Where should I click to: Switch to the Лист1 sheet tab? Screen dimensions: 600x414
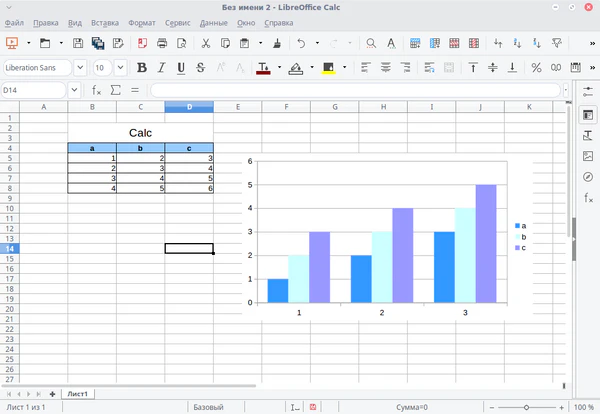point(77,394)
